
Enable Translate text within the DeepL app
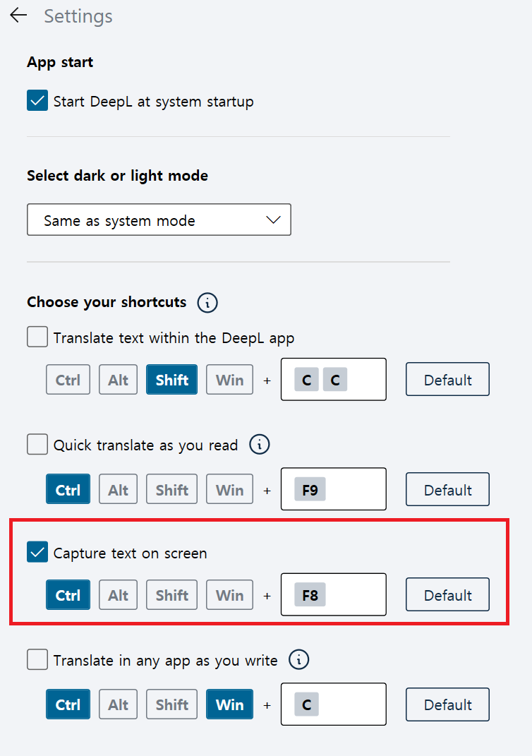tap(37, 337)
